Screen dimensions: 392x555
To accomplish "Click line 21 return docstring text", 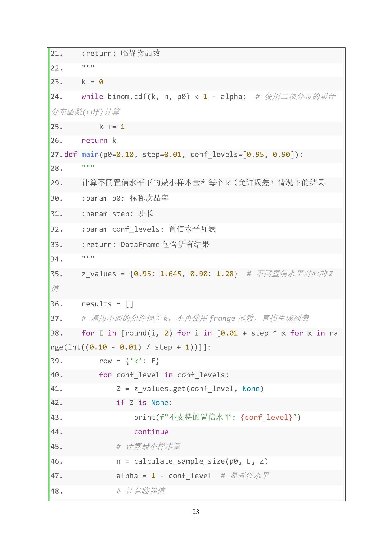I will click(121, 53).
